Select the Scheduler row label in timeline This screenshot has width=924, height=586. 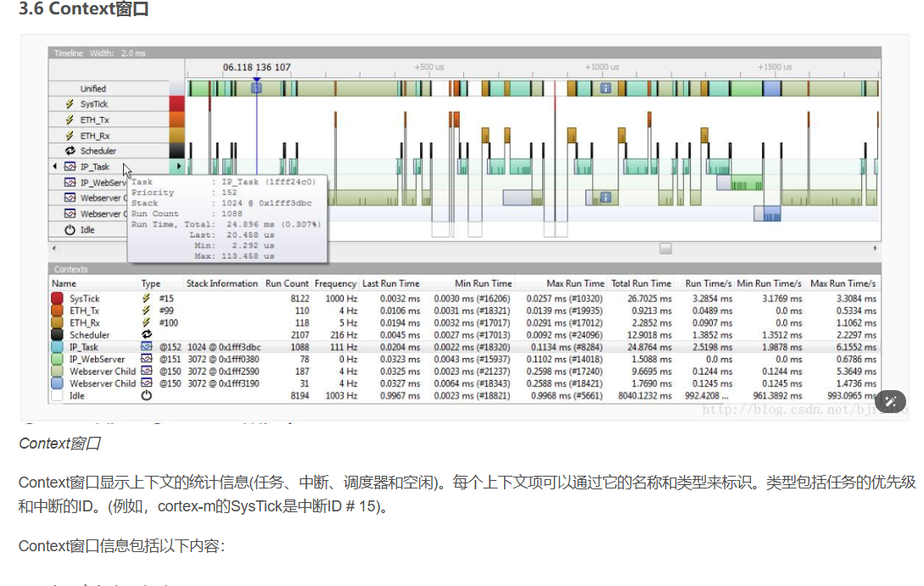(x=98, y=151)
